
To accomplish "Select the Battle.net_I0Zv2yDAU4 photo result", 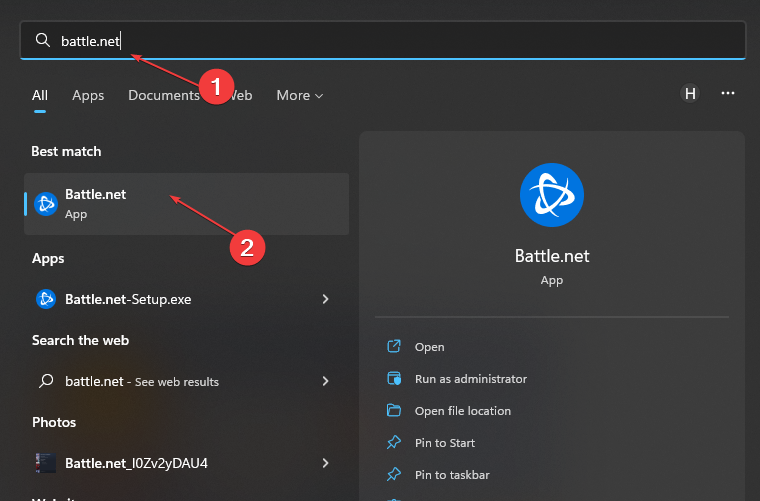I will pyautogui.click(x=187, y=463).
